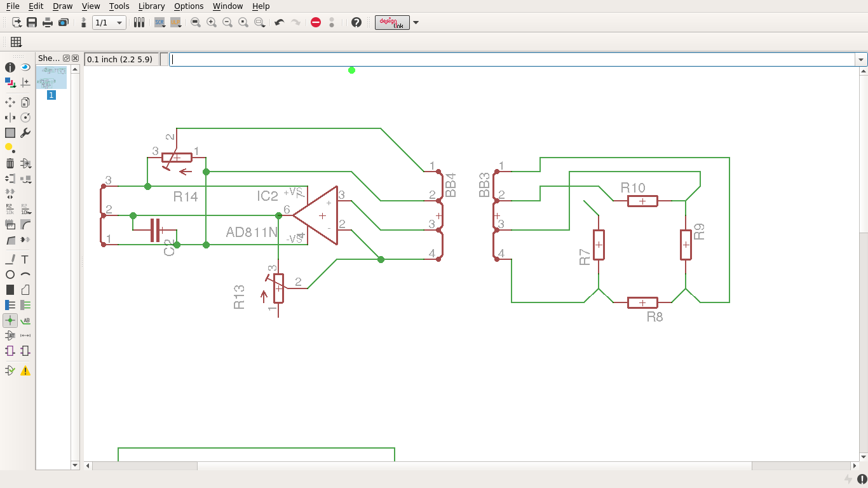Screen dimensions: 868x488
Task: Open the Errors warning triangle icon
Action: coord(25,370)
